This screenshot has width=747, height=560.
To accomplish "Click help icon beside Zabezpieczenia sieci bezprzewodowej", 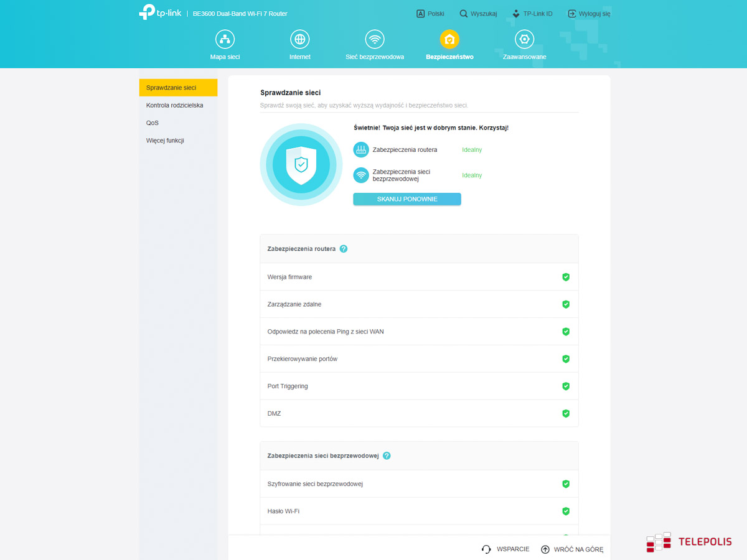I will coord(387,455).
